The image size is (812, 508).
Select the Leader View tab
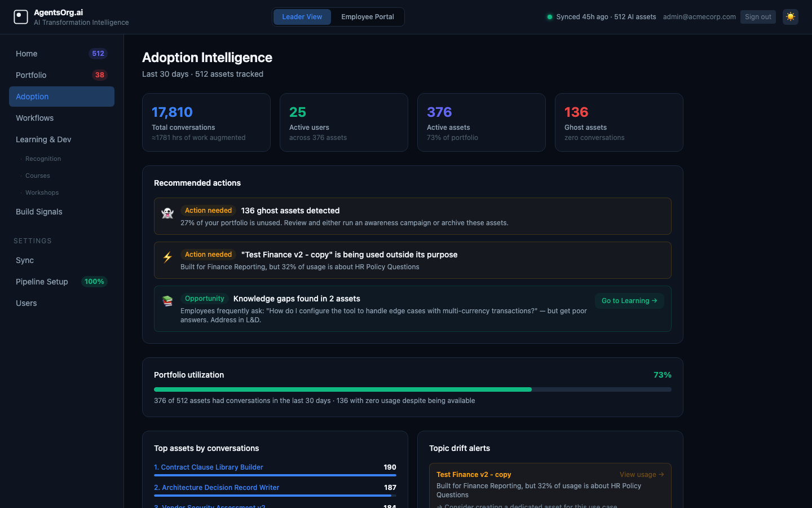(x=302, y=17)
